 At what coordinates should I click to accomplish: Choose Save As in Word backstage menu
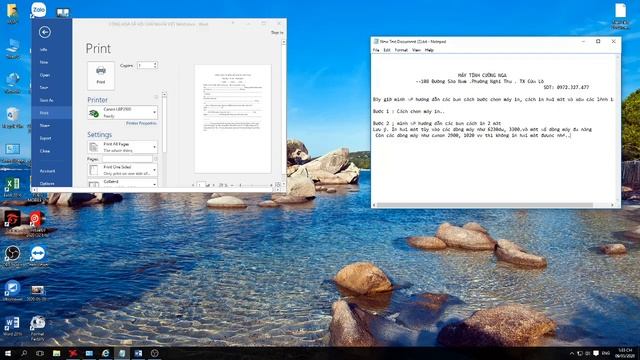[47, 100]
